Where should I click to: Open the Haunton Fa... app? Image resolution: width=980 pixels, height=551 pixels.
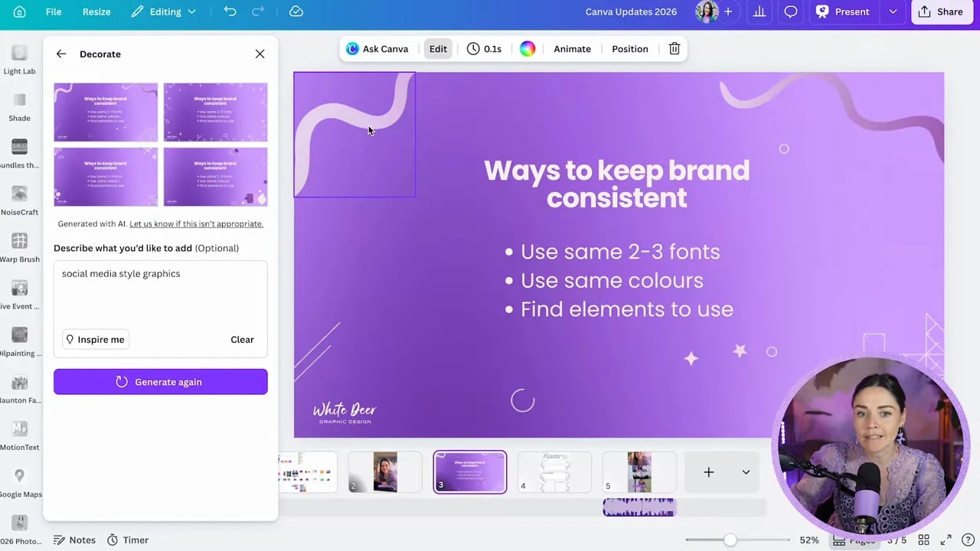pyautogui.click(x=19, y=390)
